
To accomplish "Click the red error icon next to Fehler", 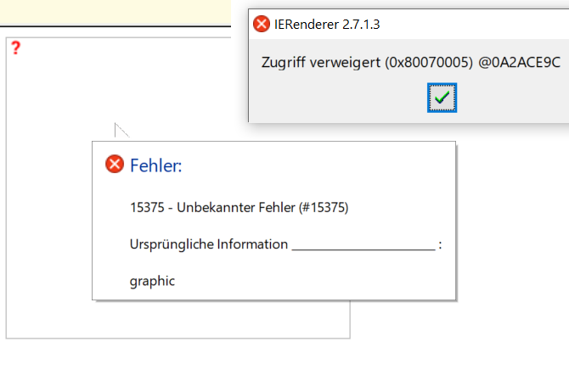I will point(115,165).
